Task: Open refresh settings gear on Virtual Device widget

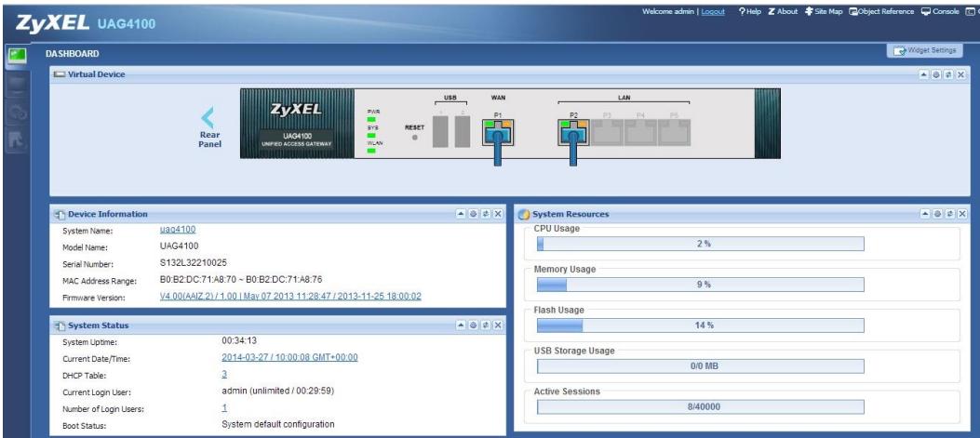Action: (936, 74)
